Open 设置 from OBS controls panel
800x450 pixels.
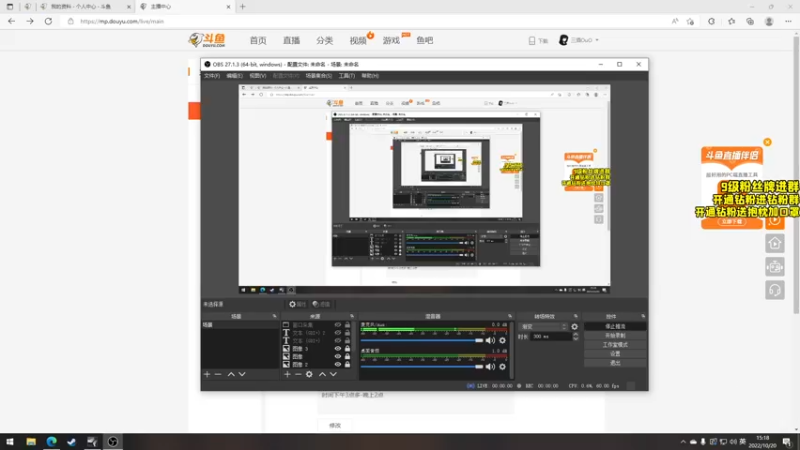coord(615,354)
